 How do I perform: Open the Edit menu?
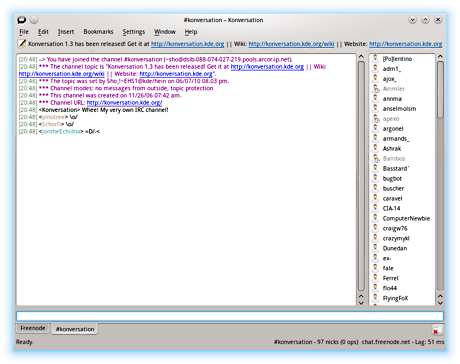(43, 32)
